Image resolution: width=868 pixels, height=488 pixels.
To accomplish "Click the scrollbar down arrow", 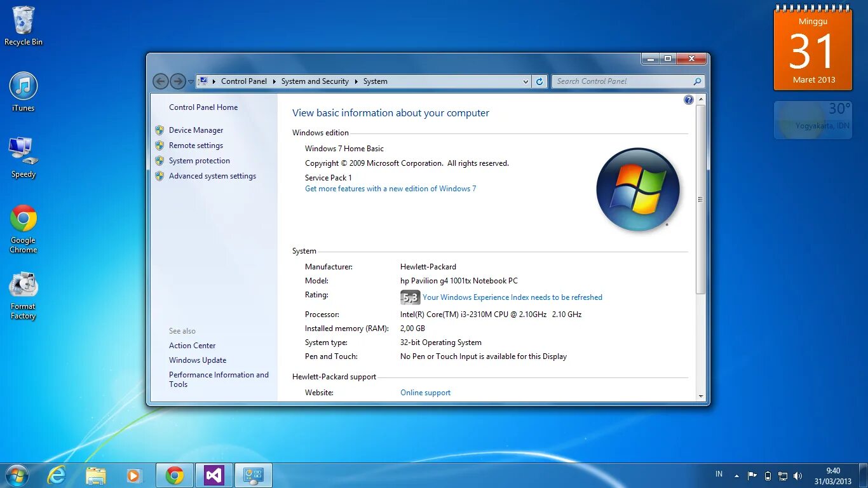I will pyautogui.click(x=701, y=396).
